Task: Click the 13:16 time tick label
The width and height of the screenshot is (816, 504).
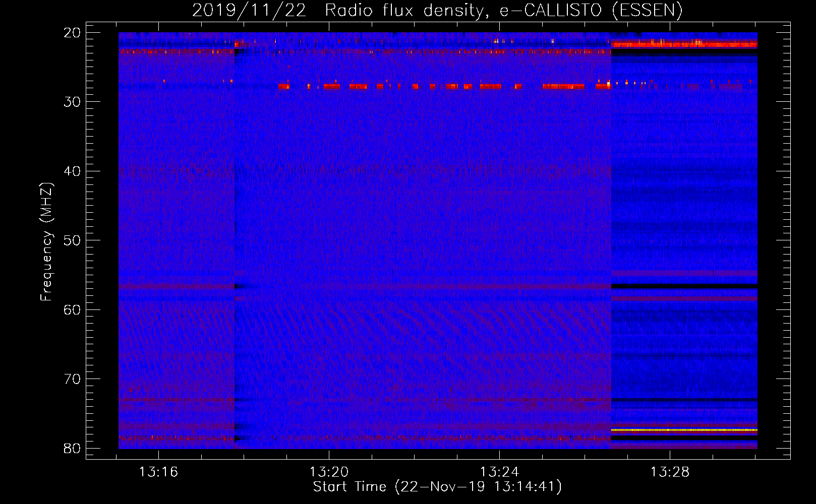Action: [159, 472]
